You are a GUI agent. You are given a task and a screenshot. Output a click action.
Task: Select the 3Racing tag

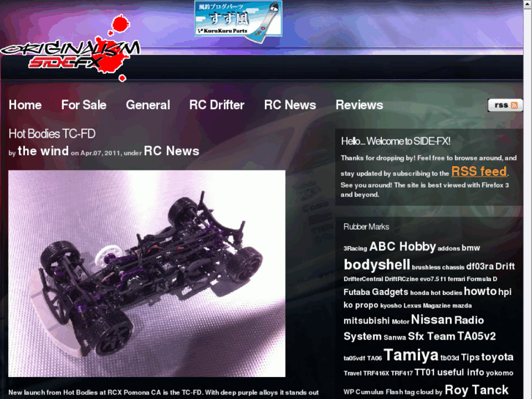(x=355, y=249)
